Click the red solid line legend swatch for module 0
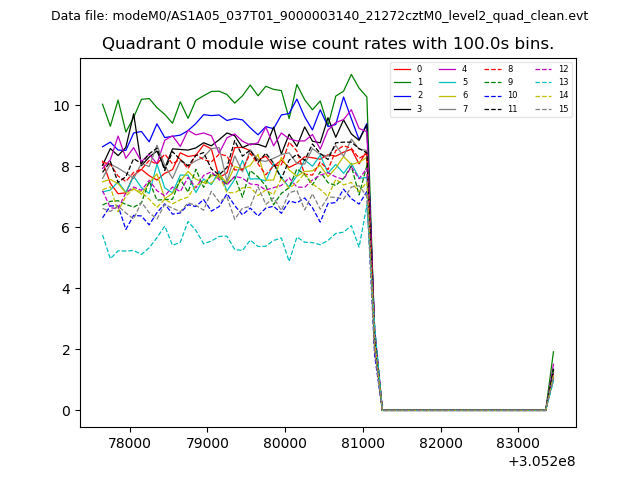Image resolution: width=640 pixels, height=480 pixels. 404,69
